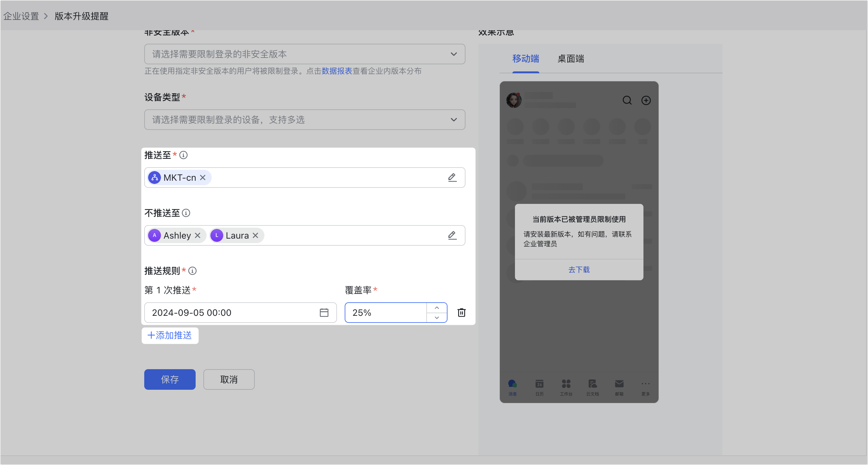868x465 pixels.
Task: Open the 非安全版本 dropdown
Action: pyautogui.click(x=305, y=54)
